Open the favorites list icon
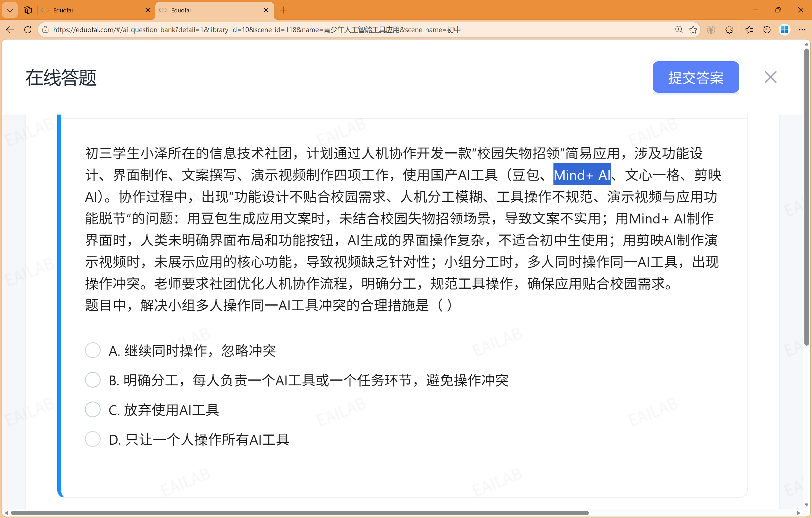The height and width of the screenshot is (518, 812). point(749,30)
